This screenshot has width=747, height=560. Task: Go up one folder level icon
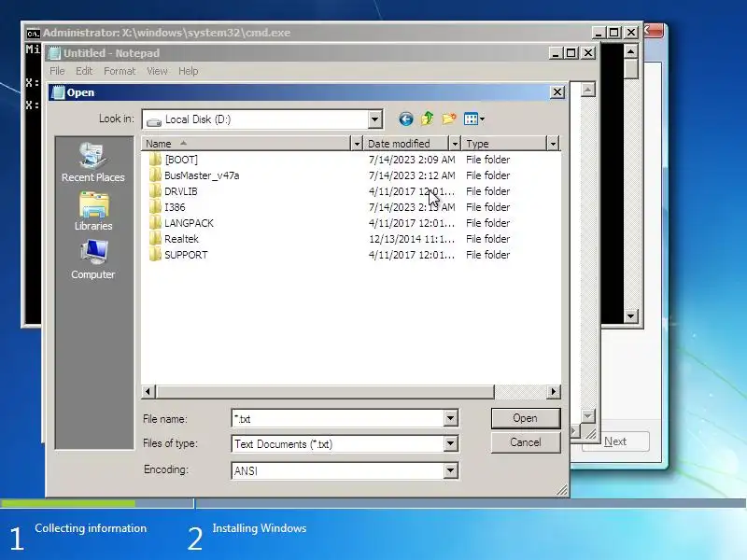point(428,119)
